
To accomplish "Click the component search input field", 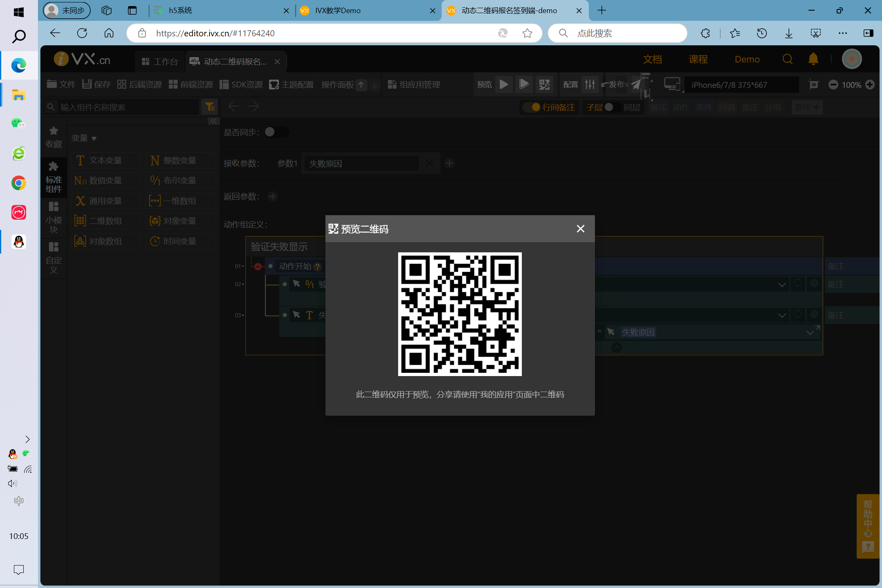I will (121, 107).
